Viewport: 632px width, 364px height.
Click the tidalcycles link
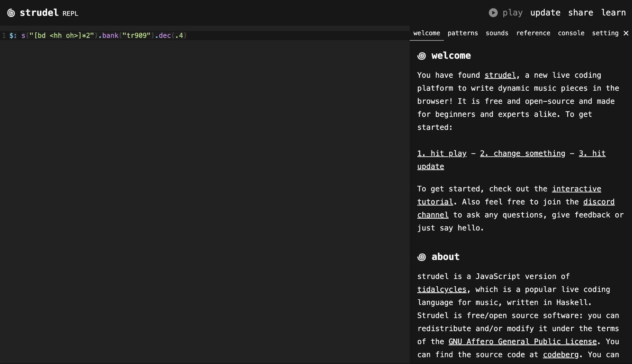click(442, 289)
